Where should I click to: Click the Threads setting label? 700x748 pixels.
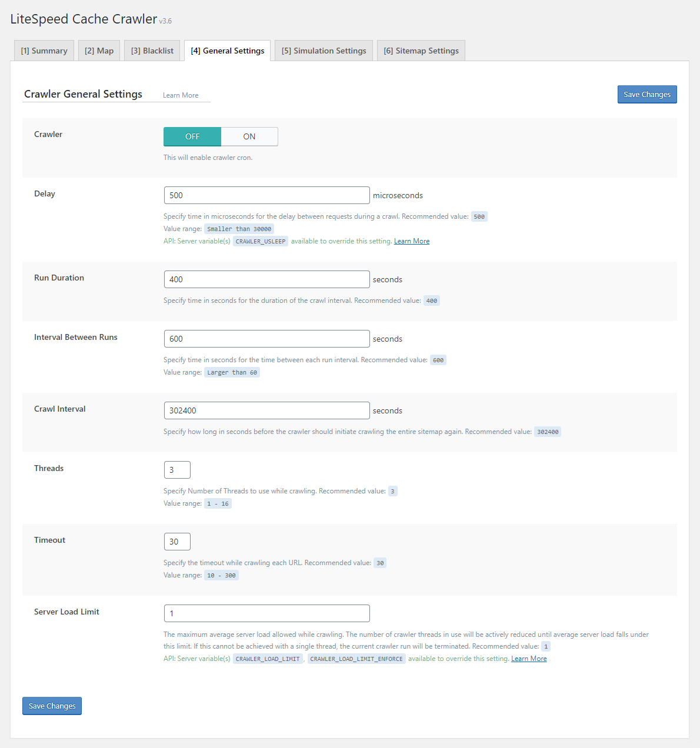click(49, 468)
